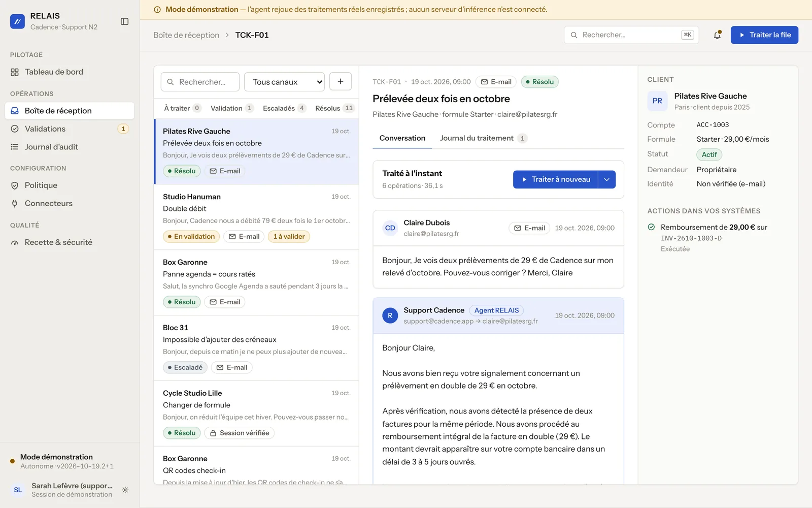Open Politique settings
The width and height of the screenshot is (812, 508).
tap(70, 185)
